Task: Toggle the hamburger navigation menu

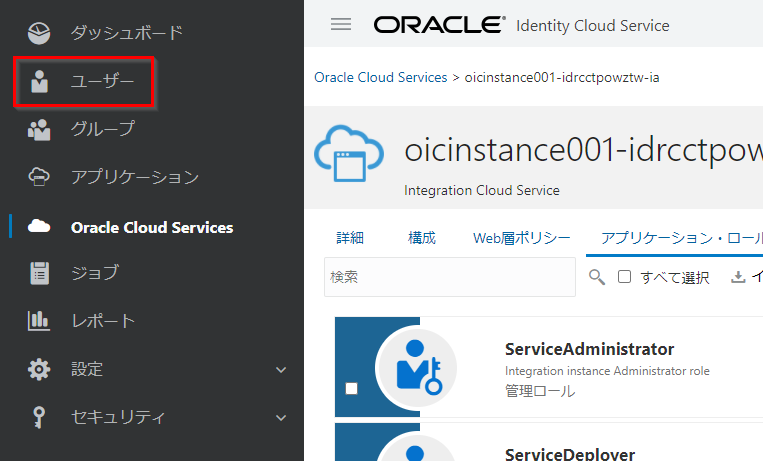Action: tap(341, 25)
